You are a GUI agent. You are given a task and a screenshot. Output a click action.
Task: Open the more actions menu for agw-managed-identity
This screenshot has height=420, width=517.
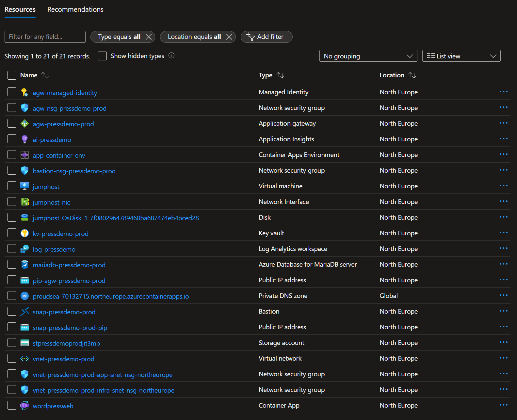pyautogui.click(x=503, y=92)
